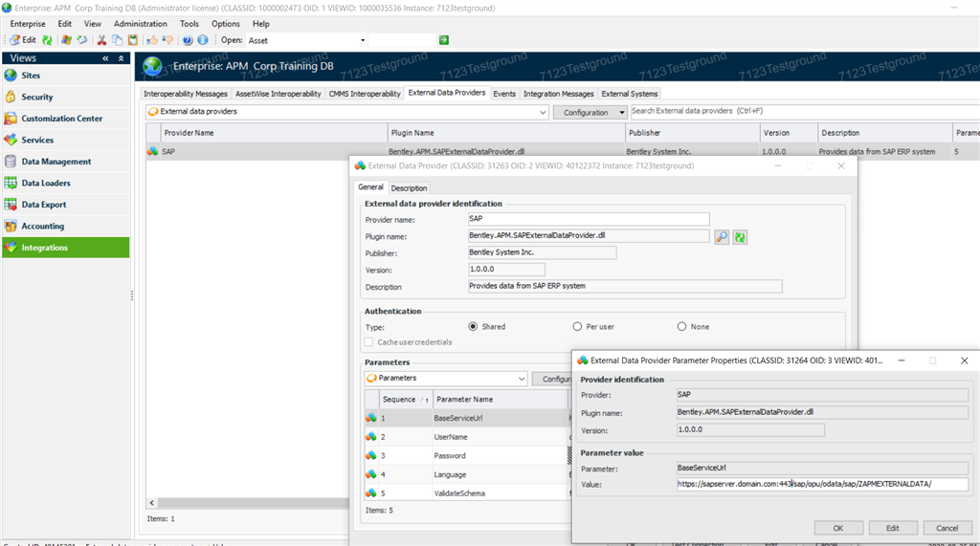Open the Description tab in provider dialog
980x546 pixels.
(409, 188)
